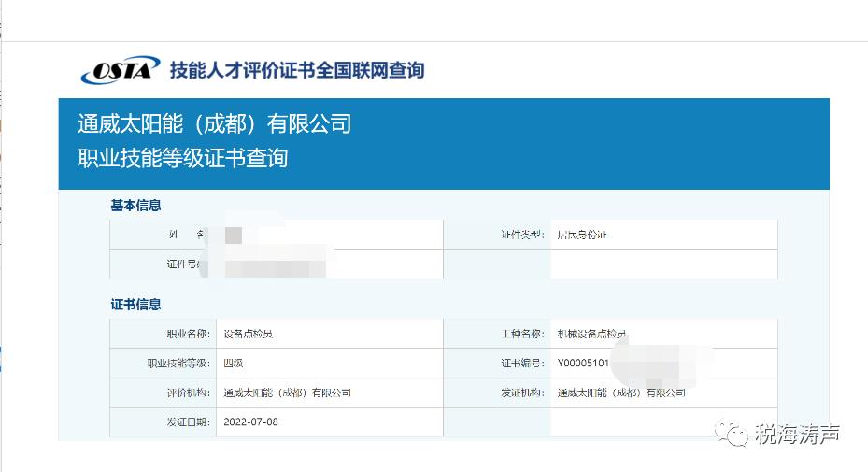Click the 基本信息 section title
The height and width of the screenshot is (472, 868).
135,206
